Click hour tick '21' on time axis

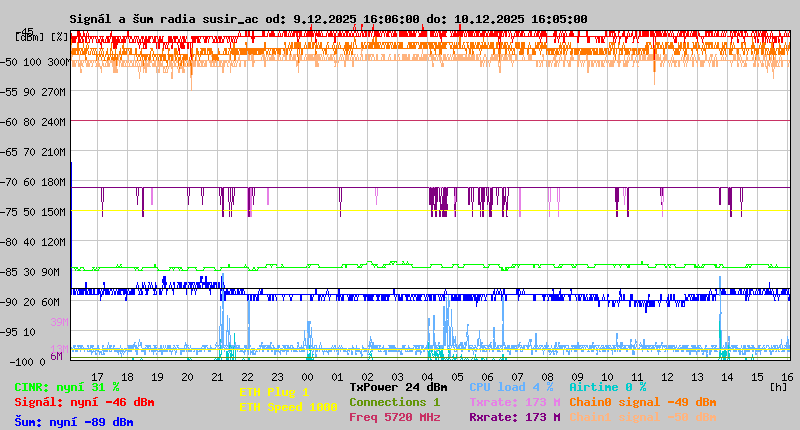(217, 377)
